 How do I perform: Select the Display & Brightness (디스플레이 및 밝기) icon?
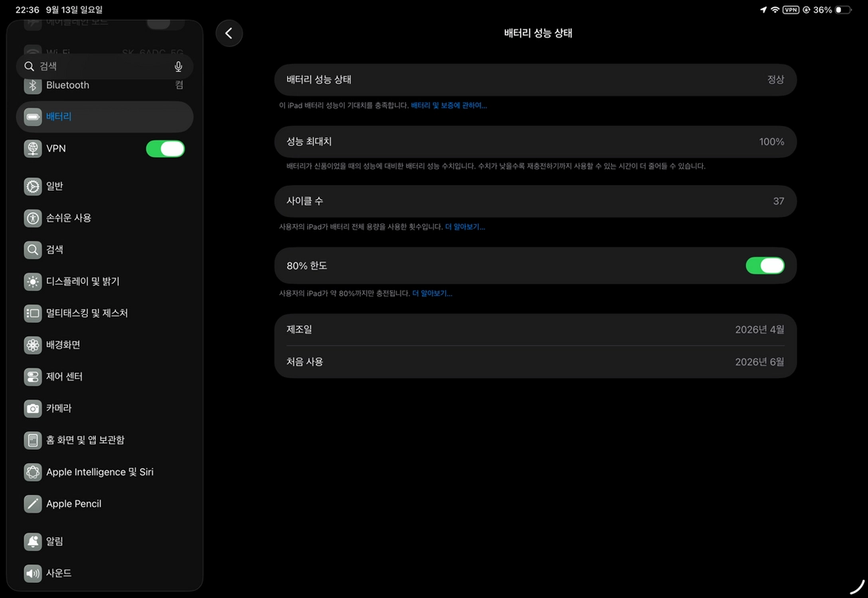(x=33, y=281)
